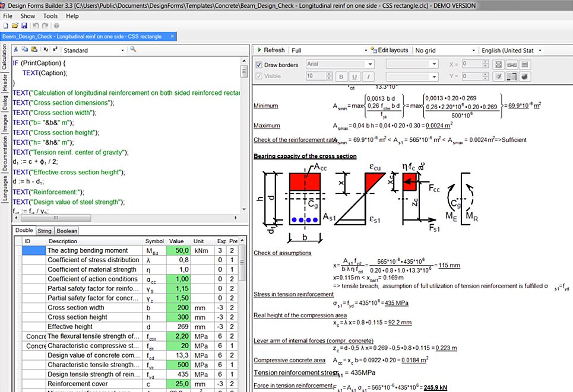
Task: Apply subscript formatting (x₂) in editor
Action: point(46,49)
